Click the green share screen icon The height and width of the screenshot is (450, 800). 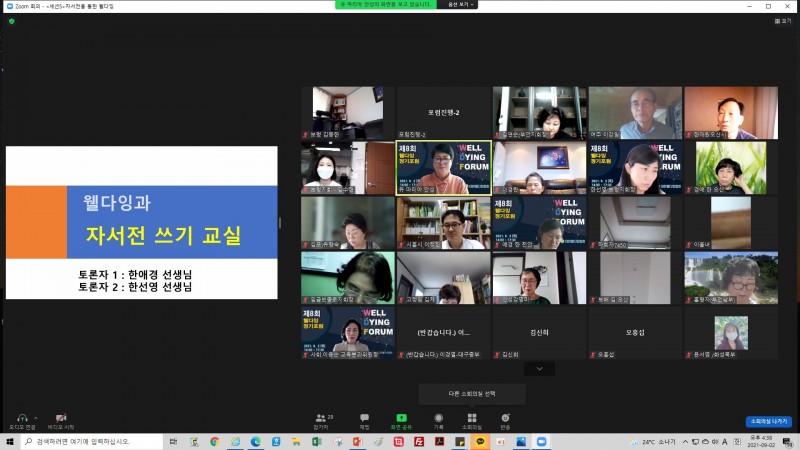point(401,417)
